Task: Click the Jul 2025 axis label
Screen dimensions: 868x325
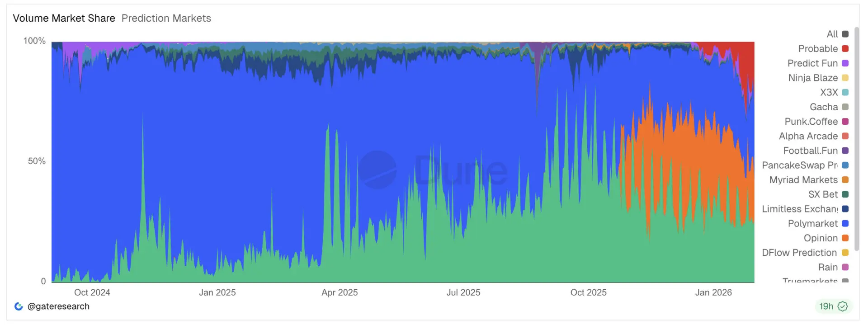Action: [463, 292]
